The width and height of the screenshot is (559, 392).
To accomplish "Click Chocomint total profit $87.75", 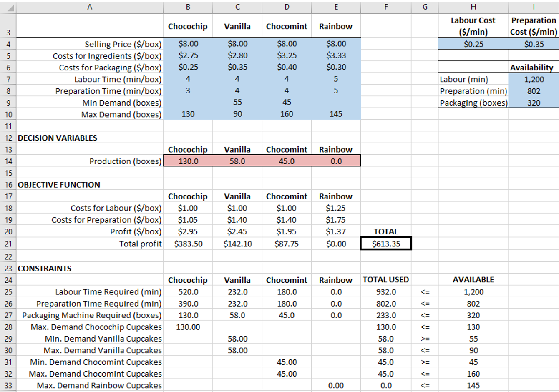I will click(x=287, y=244).
